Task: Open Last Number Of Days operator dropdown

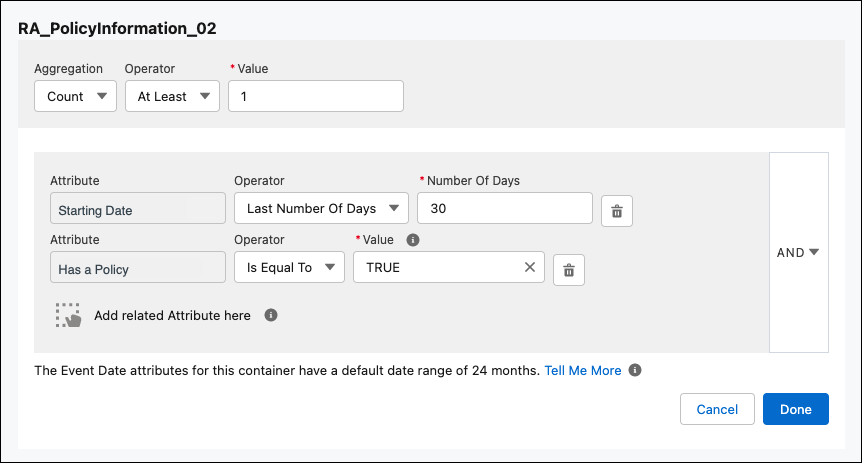Action: pyautogui.click(x=321, y=208)
